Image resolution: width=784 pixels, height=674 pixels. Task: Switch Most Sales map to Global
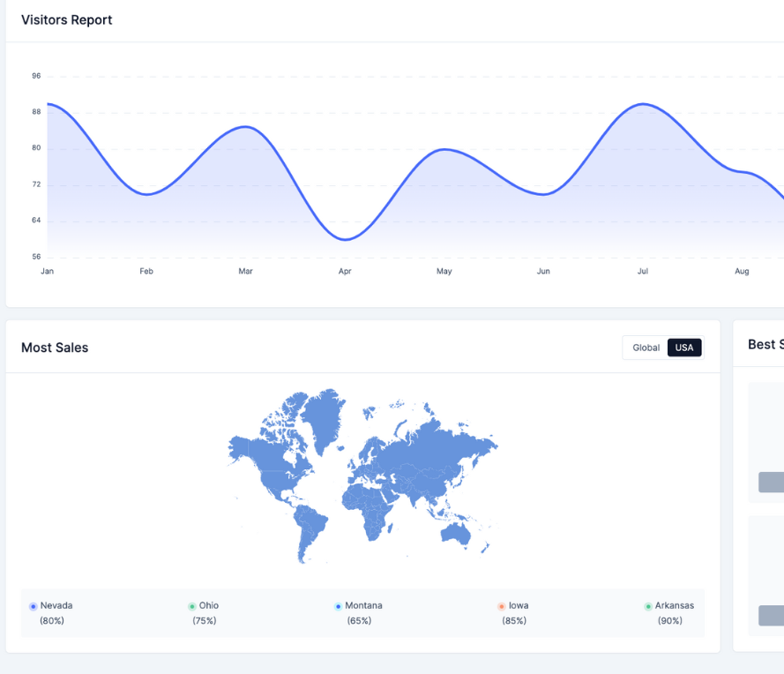646,348
